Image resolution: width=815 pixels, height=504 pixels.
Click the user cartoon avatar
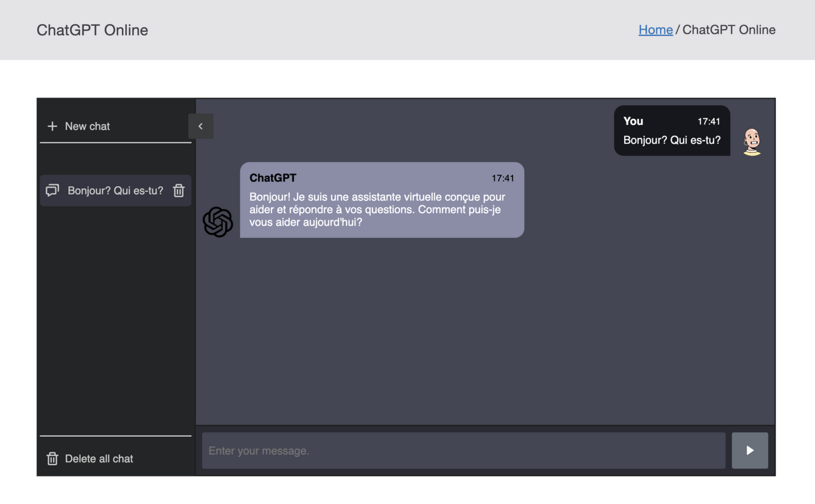[x=752, y=142]
